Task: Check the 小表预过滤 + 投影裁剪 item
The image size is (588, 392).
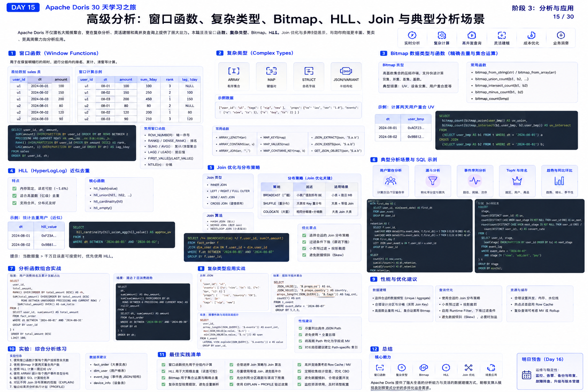Action: (x=304, y=248)
